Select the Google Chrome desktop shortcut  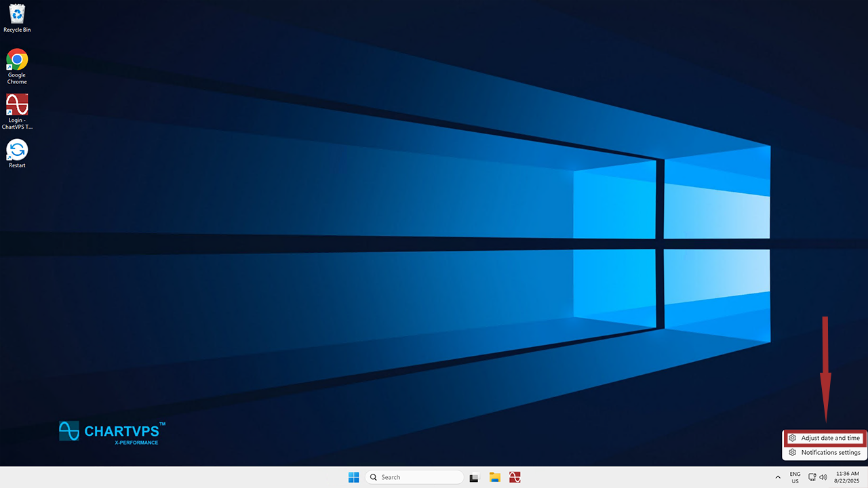[17, 66]
